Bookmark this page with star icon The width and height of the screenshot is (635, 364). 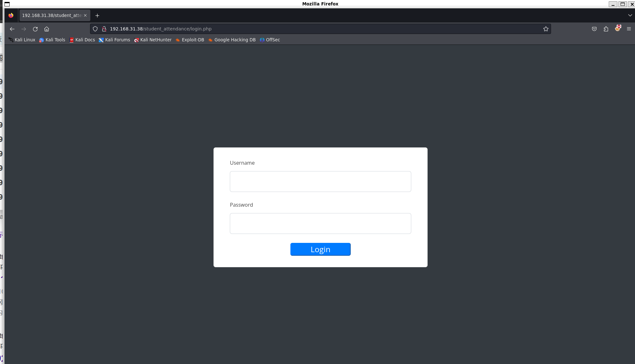point(546,29)
